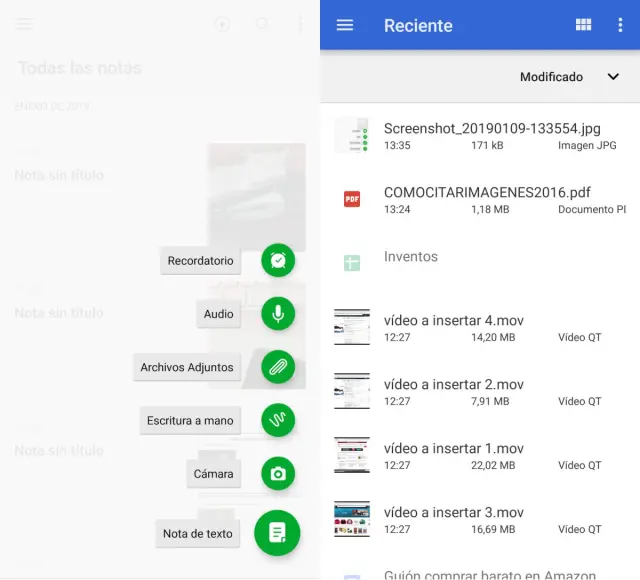Click the Modificado sort label

(551, 77)
